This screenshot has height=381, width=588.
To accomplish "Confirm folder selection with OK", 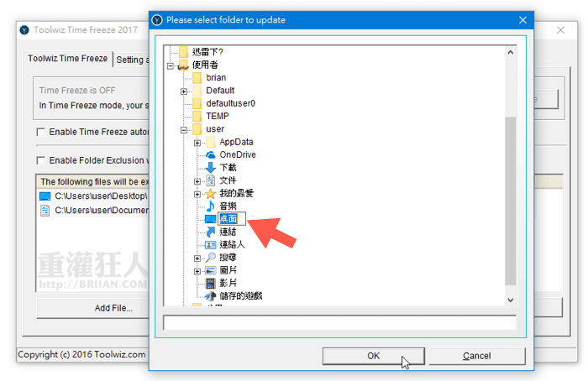I will (374, 356).
